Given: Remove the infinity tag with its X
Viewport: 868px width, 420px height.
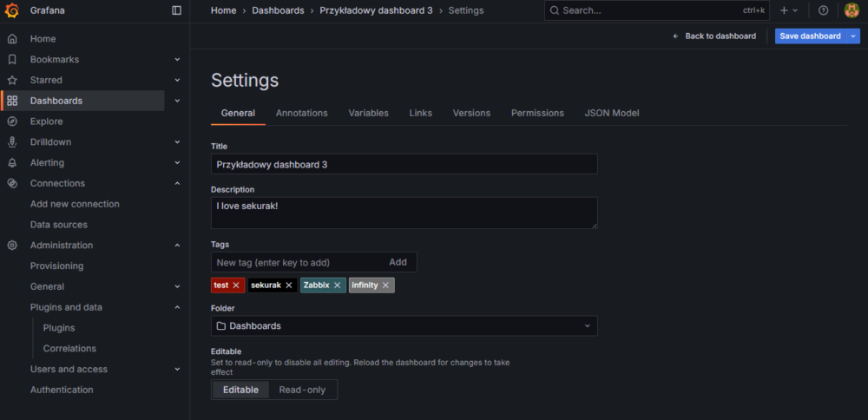Looking at the screenshot, I should 385,285.
